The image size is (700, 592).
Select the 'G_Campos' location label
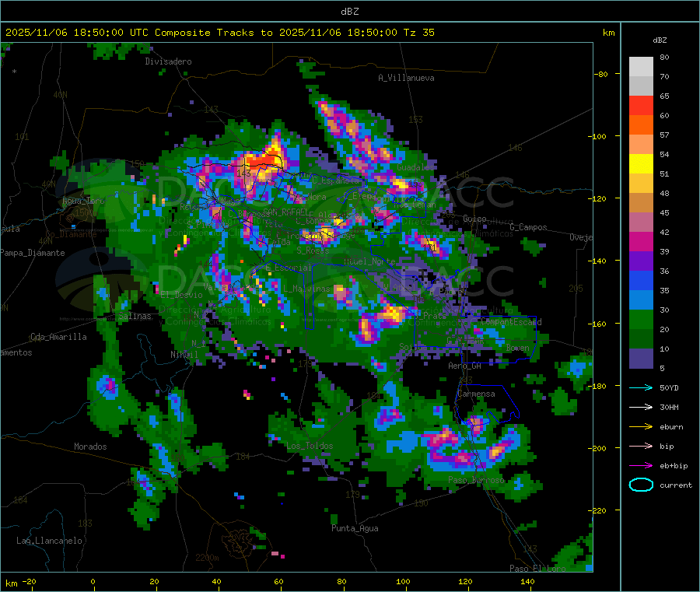coord(528,227)
